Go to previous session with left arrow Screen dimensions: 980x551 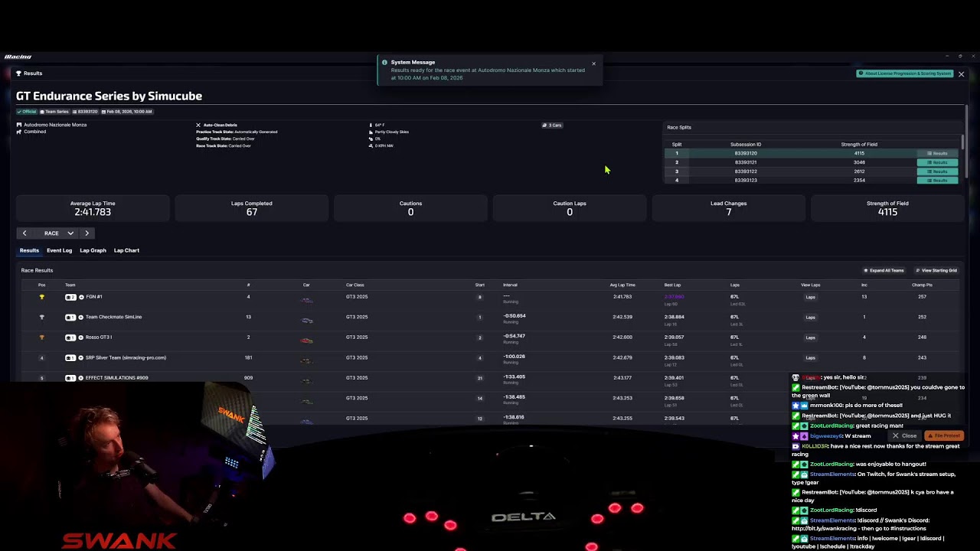pyautogui.click(x=24, y=233)
